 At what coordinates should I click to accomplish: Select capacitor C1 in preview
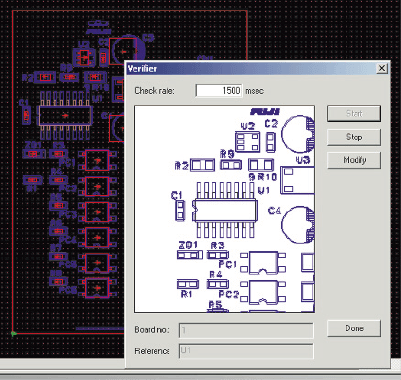[x=180, y=210]
